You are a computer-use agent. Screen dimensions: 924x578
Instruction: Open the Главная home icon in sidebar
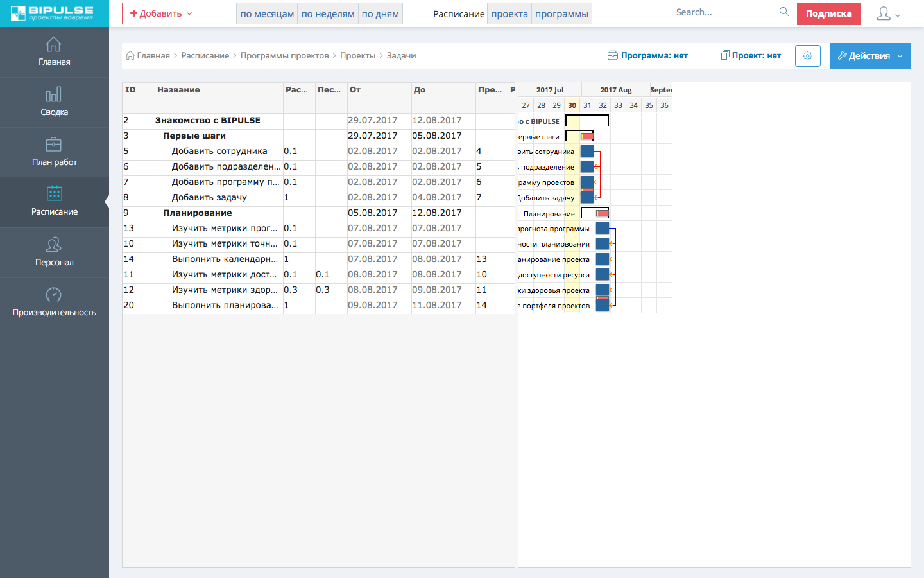[x=54, y=44]
